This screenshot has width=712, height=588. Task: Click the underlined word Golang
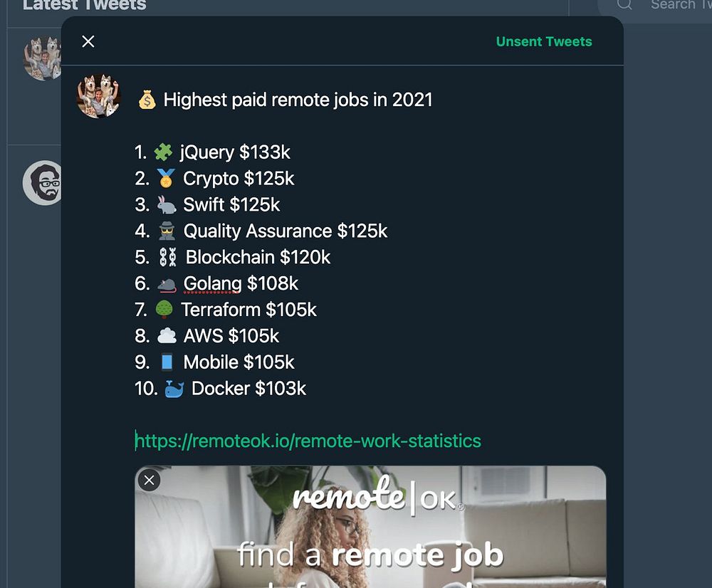coord(212,283)
